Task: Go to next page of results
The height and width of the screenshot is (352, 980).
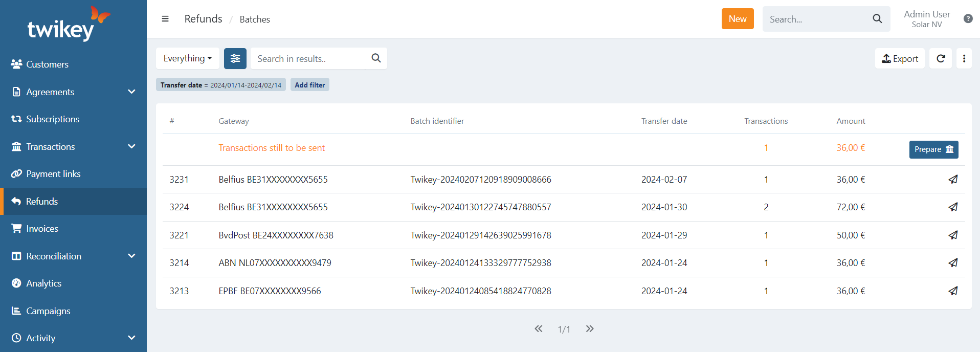Action: (x=590, y=329)
